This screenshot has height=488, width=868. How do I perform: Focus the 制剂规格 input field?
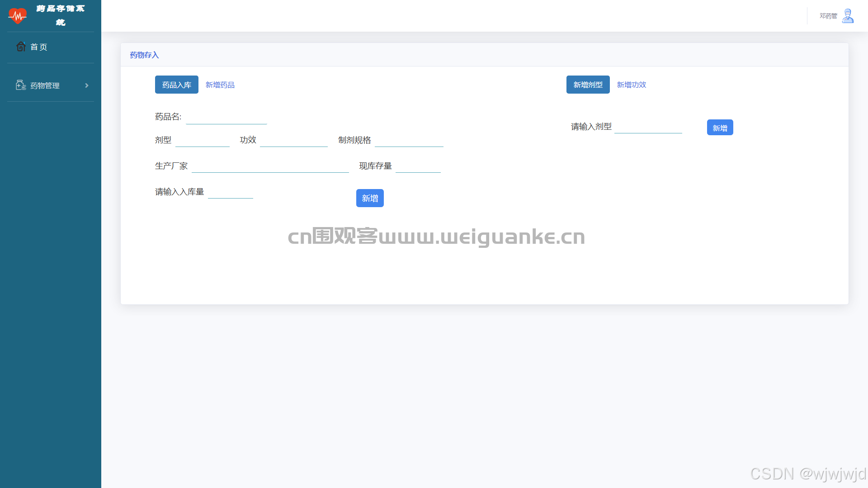tap(409, 141)
